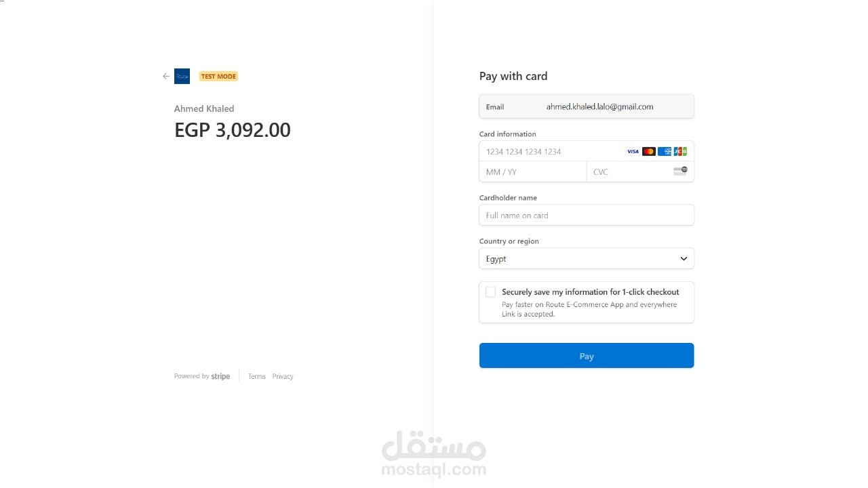Viewport: 868px width, 488px height.
Task: Open the Country or region dropdown
Action: pyautogui.click(x=587, y=259)
